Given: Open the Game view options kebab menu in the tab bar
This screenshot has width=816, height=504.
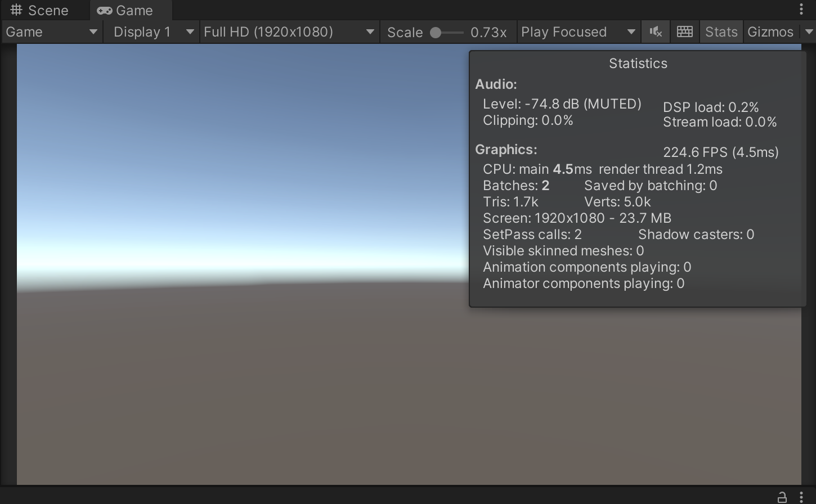Looking at the screenshot, I should pos(801,10).
